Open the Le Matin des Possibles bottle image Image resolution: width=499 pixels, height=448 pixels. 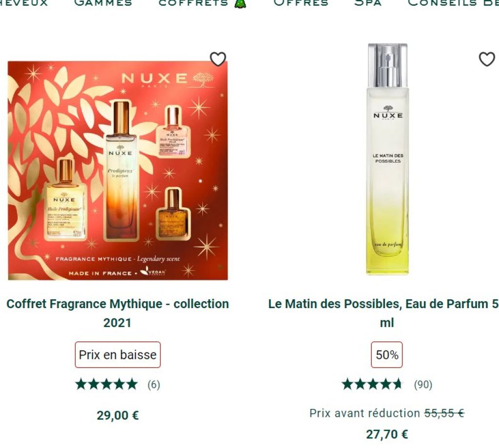[387, 159]
